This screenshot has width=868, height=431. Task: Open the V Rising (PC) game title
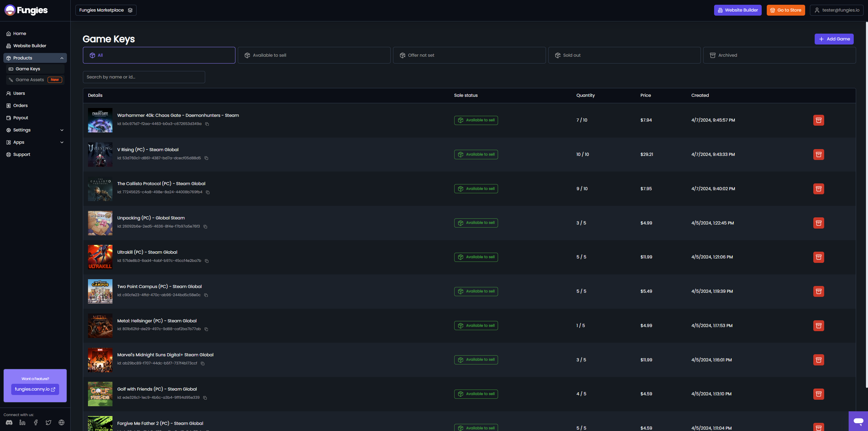[148, 150]
